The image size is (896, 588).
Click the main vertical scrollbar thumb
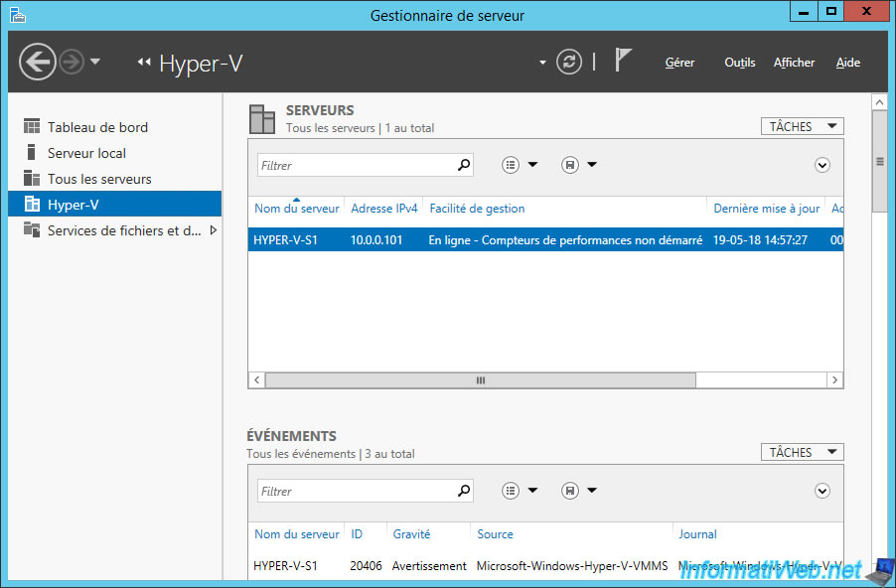879,162
